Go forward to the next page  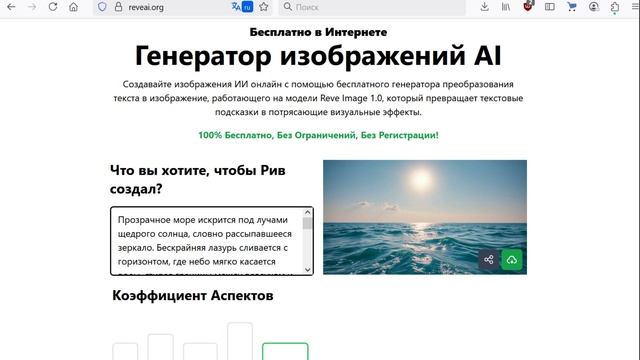pos(32,7)
